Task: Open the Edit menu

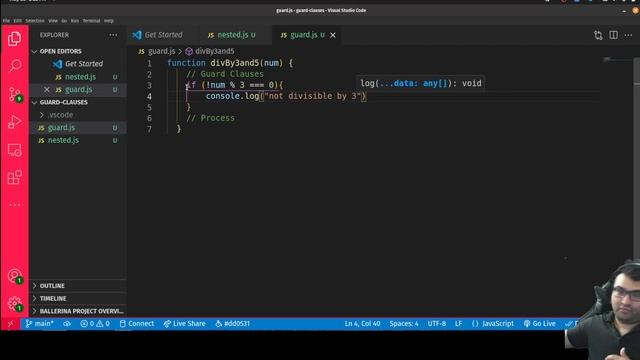Action: click(x=18, y=21)
